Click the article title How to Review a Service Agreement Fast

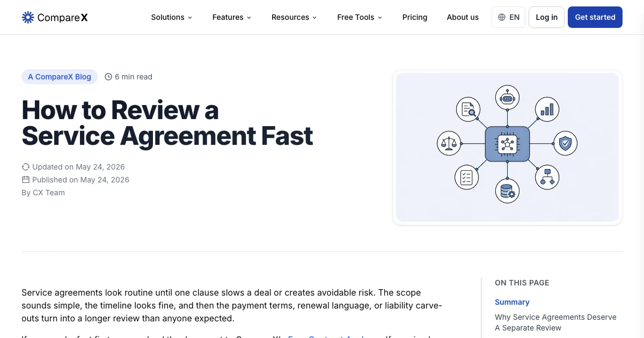click(x=167, y=123)
